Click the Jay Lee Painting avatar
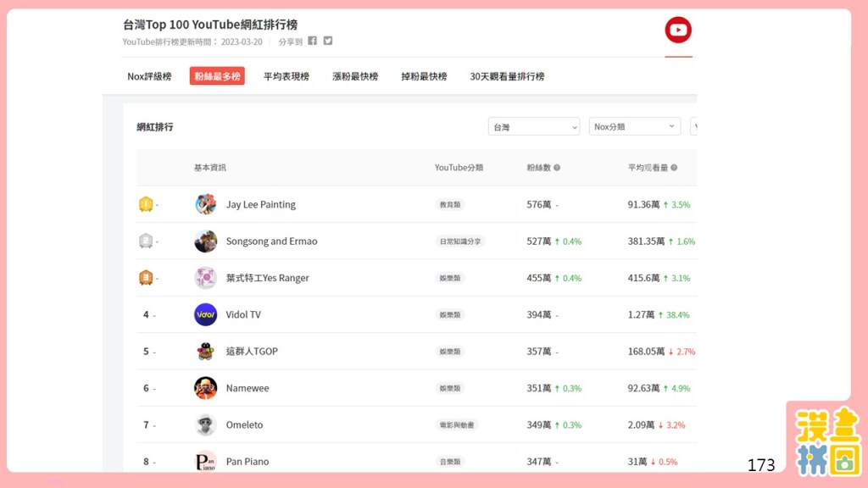Screen dimensions: 868x488 point(205,204)
